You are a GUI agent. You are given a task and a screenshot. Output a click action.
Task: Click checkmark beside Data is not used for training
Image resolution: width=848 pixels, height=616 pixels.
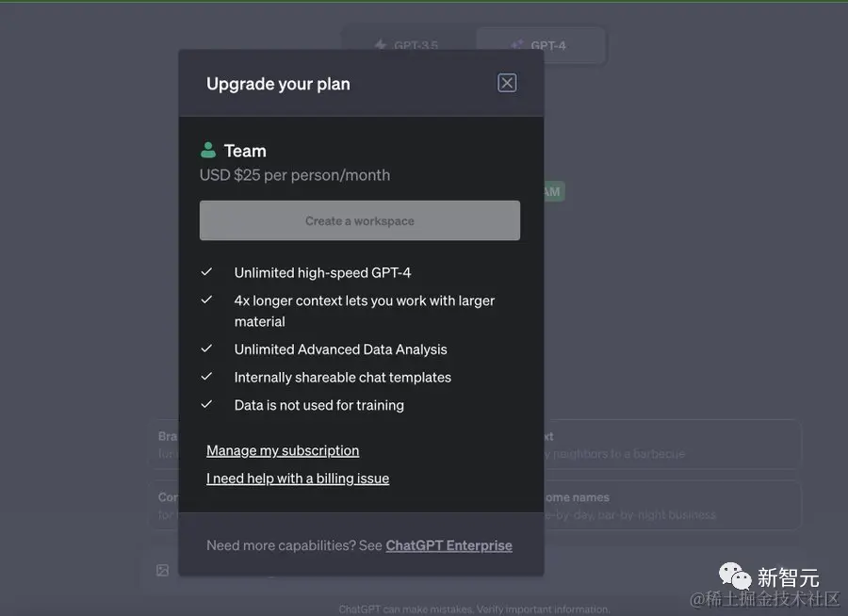click(x=206, y=404)
